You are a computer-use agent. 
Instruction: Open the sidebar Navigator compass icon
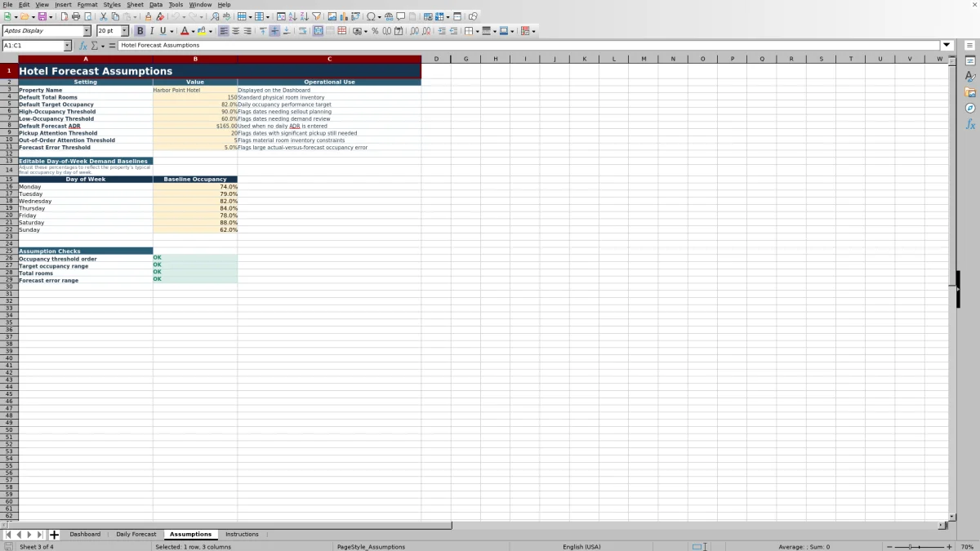click(x=970, y=108)
